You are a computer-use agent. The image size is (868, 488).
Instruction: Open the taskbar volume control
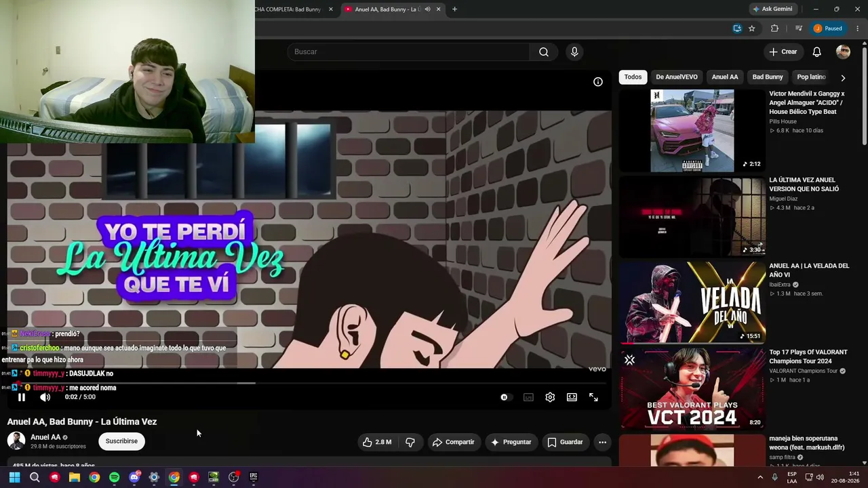[x=820, y=477]
